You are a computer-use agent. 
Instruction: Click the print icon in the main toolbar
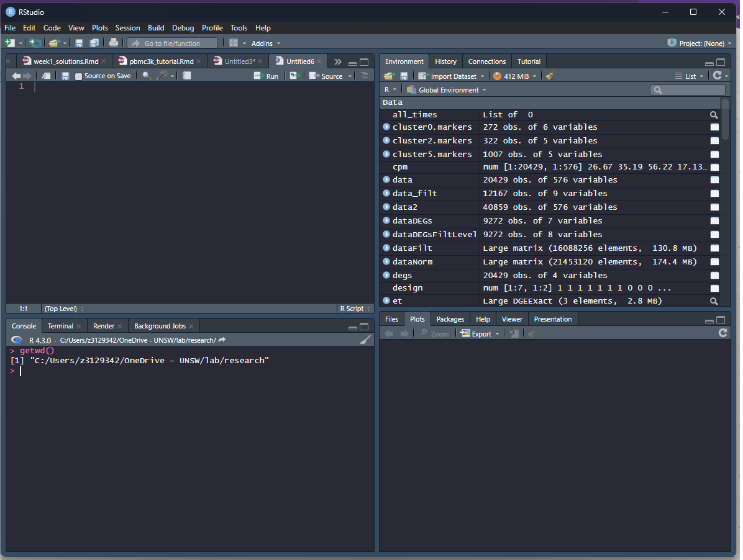[x=114, y=43]
